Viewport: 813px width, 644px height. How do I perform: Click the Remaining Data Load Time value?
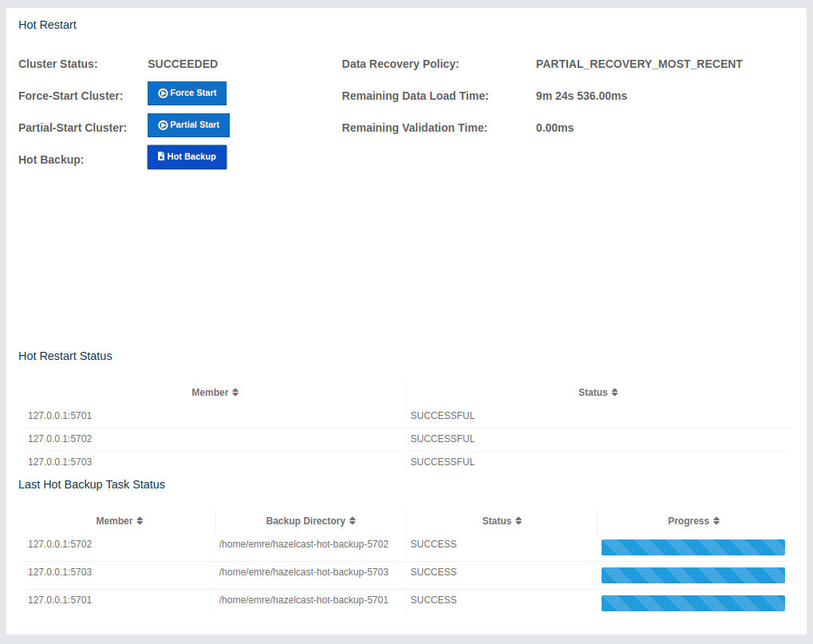pyautogui.click(x=581, y=96)
